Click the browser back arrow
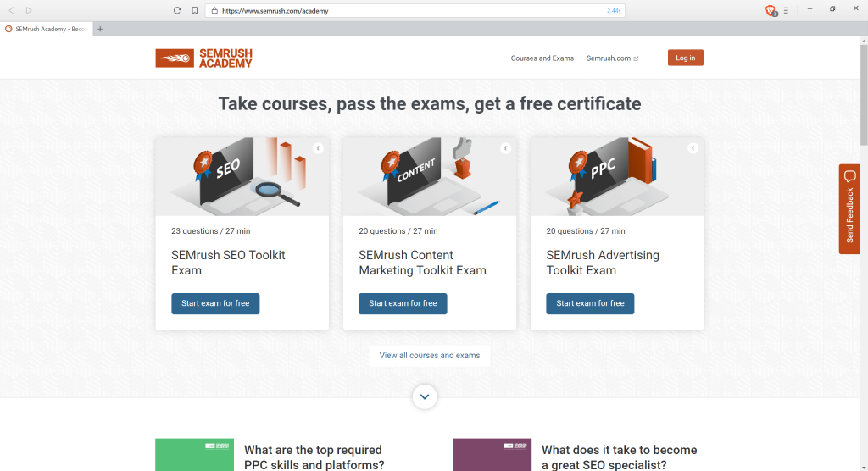The height and width of the screenshot is (471, 868). click(12, 10)
